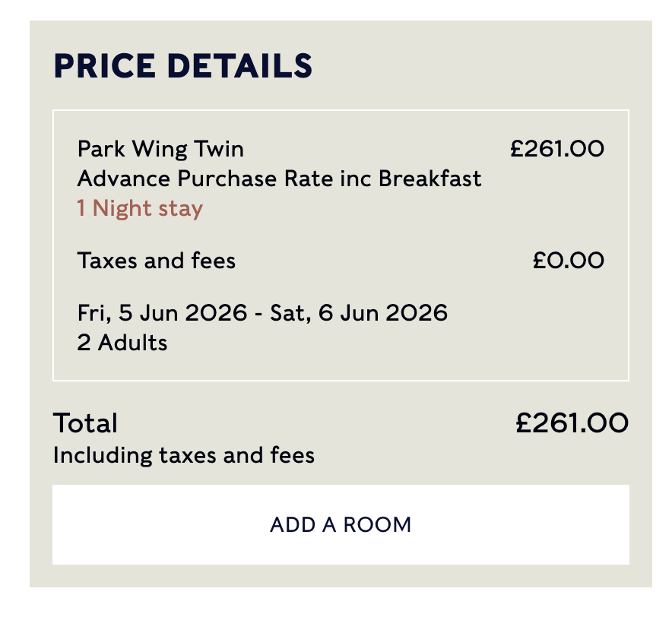Screen dimensions: 672x617
Task: Click the word Adults under the dates
Action: [131, 342]
